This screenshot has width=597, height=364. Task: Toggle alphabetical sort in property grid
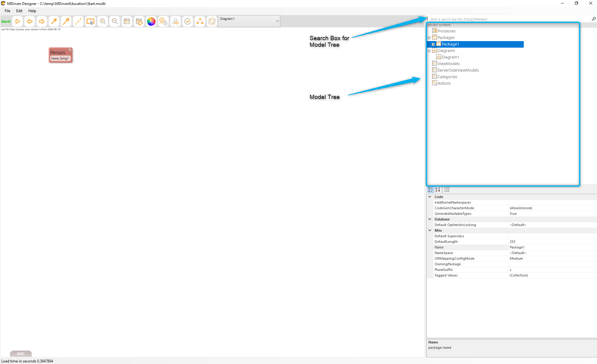(438, 189)
